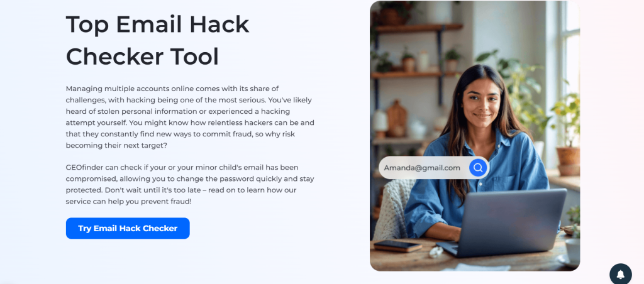Screen dimensions: 644x284
Task: Focus the Amanda@gmail.com email field
Action: pyautogui.click(x=434, y=167)
